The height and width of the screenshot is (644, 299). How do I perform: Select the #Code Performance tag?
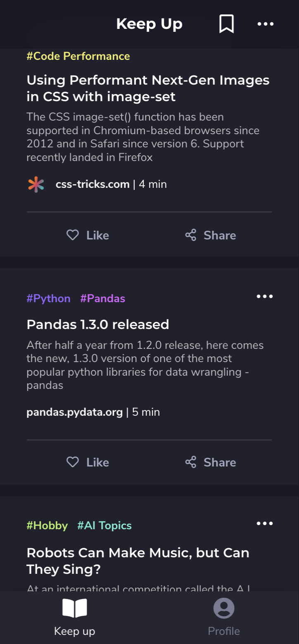[78, 56]
